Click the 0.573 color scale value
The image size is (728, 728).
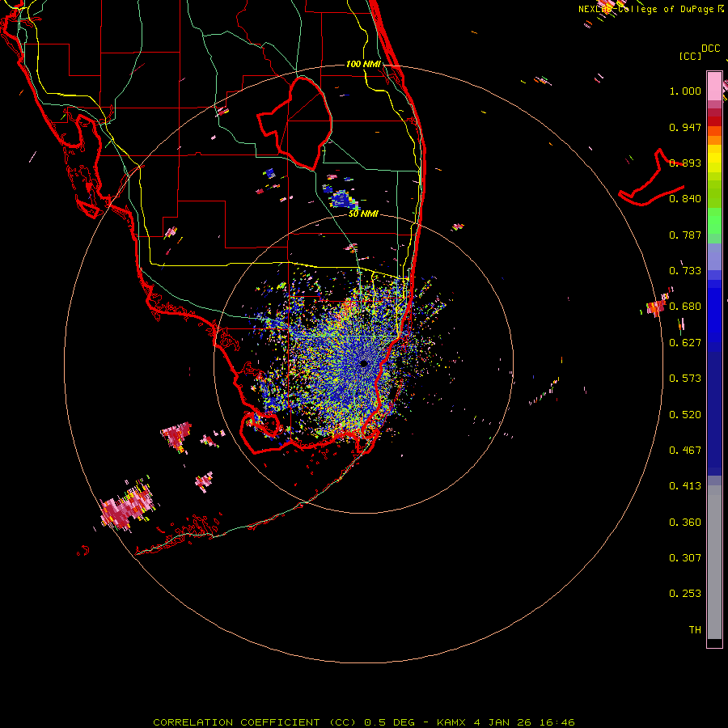tap(685, 379)
